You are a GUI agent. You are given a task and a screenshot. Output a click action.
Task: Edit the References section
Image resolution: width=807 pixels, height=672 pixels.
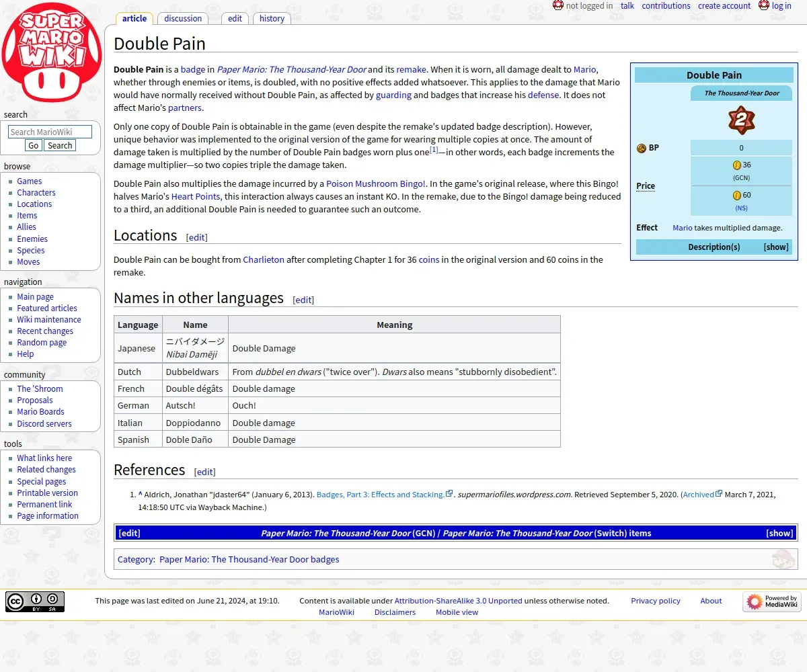coord(204,472)
